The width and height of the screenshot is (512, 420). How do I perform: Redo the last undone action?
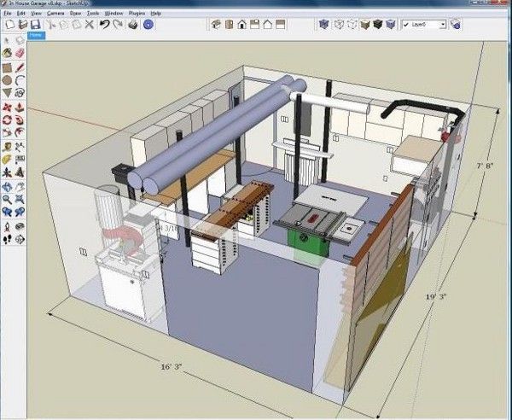pyautogui.click(x=118, y=25)
